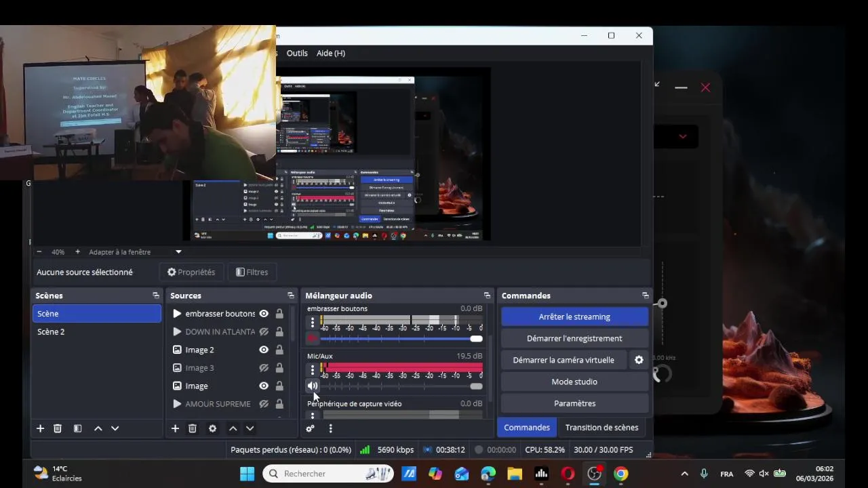
Task: Select the Scène scene
Action: click(97, 314)
